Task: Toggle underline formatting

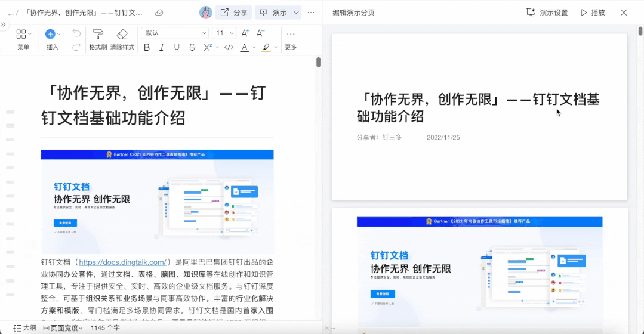Action: click(x=177, y=48)
